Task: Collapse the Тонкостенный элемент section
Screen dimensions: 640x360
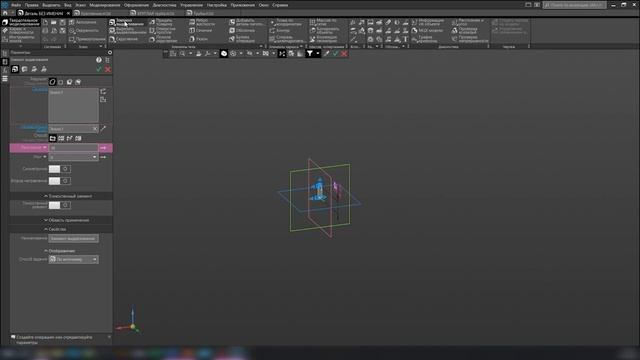Action: pyautogui.click(x=46, y=196)
